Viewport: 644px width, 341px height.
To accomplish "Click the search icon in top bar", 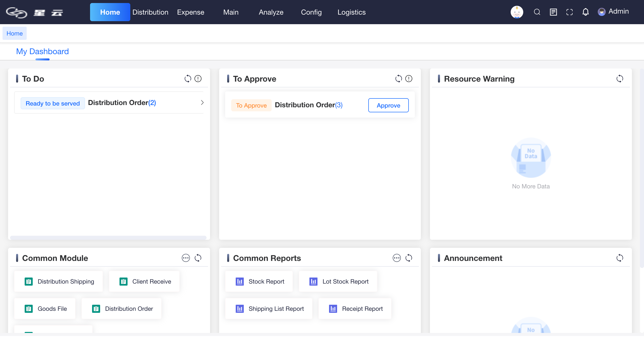I will pyautogui.click(x=537, y=12).
